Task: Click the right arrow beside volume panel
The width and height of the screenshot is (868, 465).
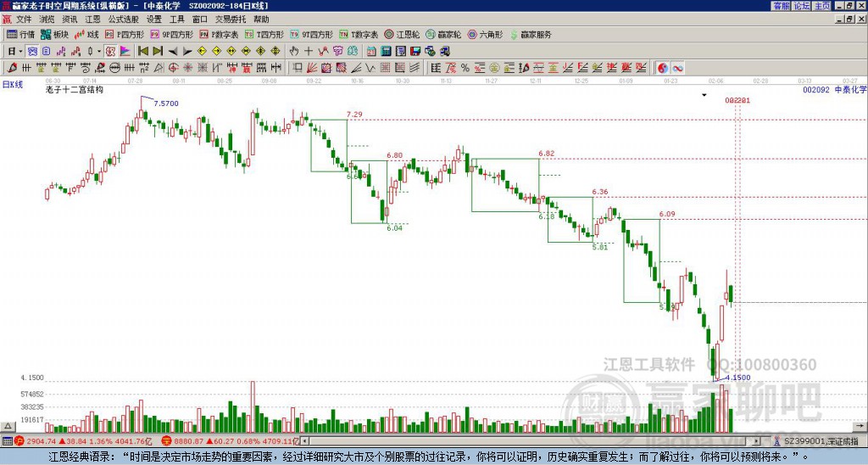Action: tap(860, 426)
